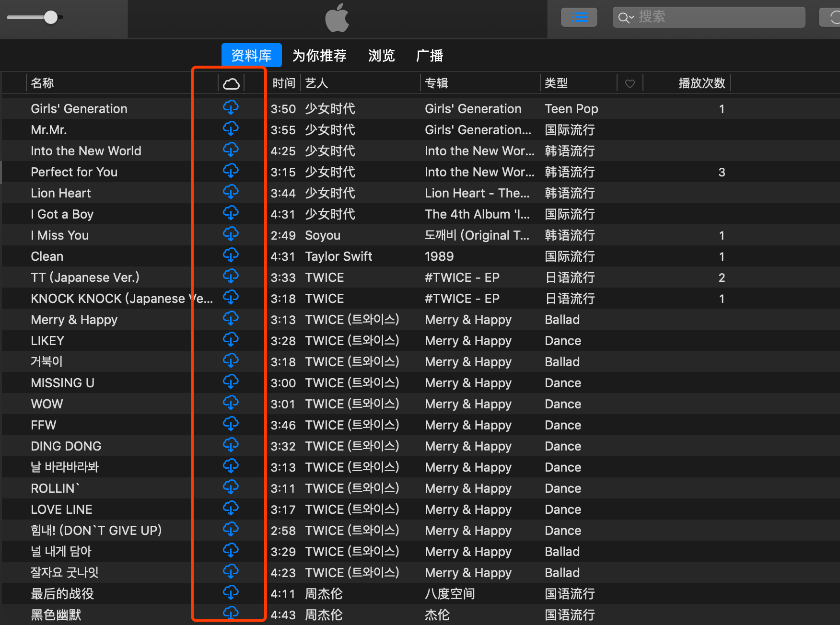Sort by the heart (loved) column header
The width and height of the screenshot is (840, 625).
[630, 83]
